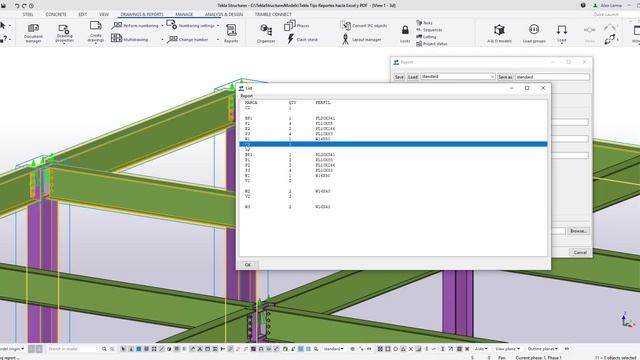Screen dimensions: 640x360
Task: Switch to the EDIT ribbon tab
Action: tap(82, 14)
